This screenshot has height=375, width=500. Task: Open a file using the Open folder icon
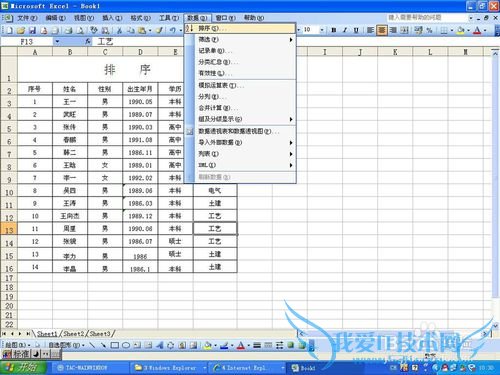21,30
